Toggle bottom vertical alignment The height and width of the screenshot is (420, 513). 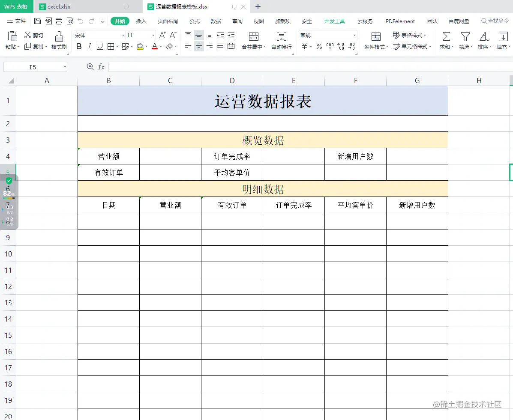[x=210, y=35]
